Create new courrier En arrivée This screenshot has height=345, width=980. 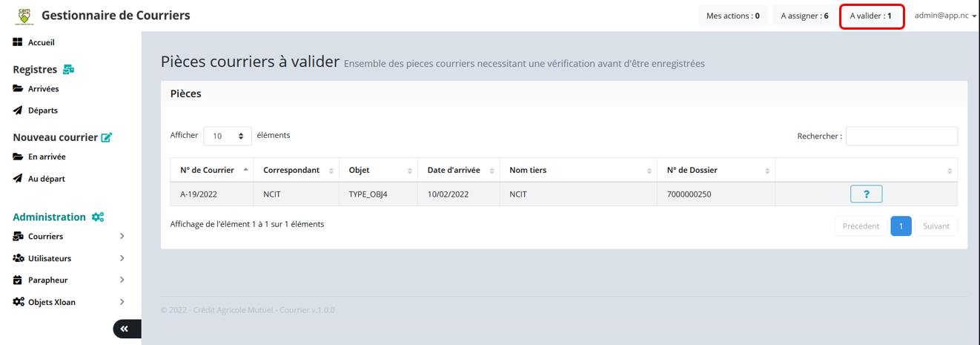pyautogui.click(x=46, y=157)
